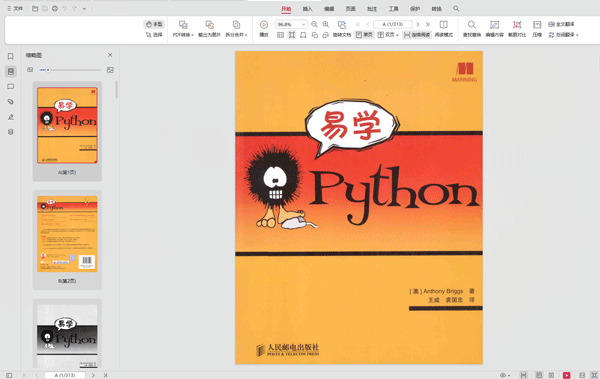Click the thumbnail panel vertical scrollbar
The width and height of the screenshot is (600, 379).
[x=116, y=89]
